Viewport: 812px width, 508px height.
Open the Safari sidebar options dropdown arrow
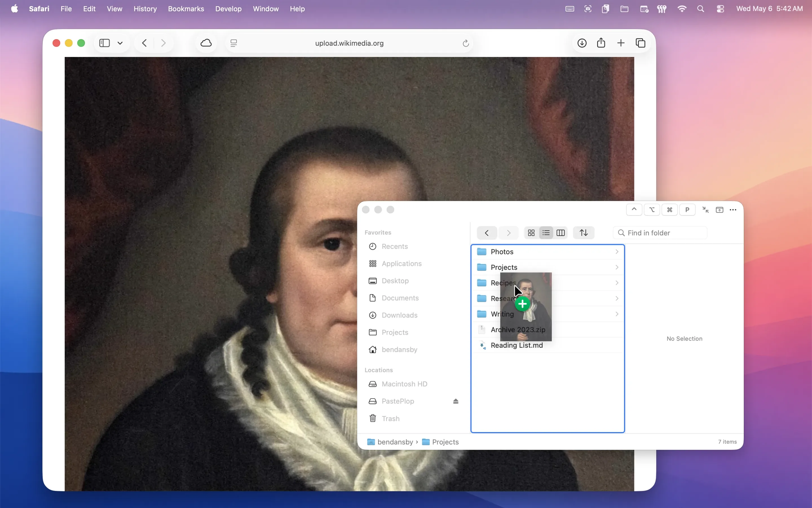click(x=120, y=43)
